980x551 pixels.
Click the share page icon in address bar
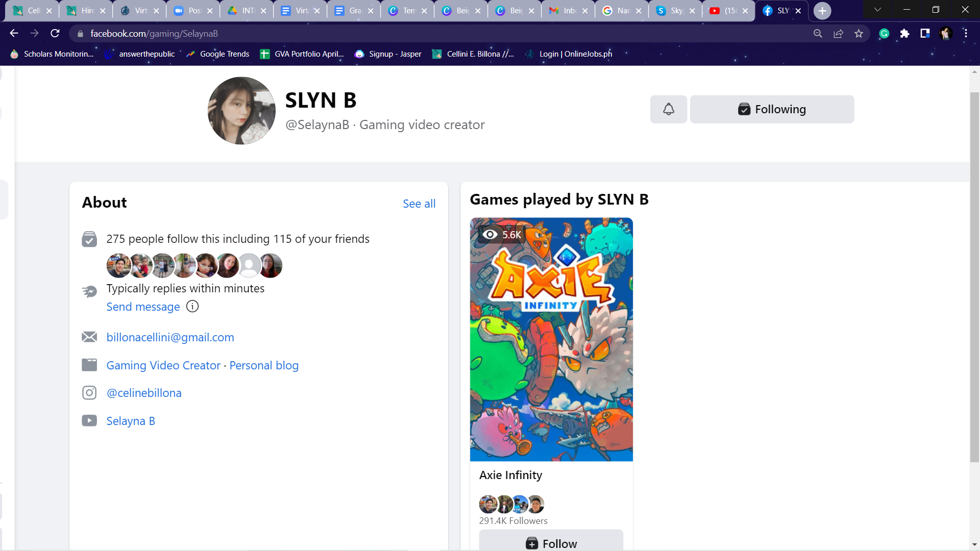838,34
